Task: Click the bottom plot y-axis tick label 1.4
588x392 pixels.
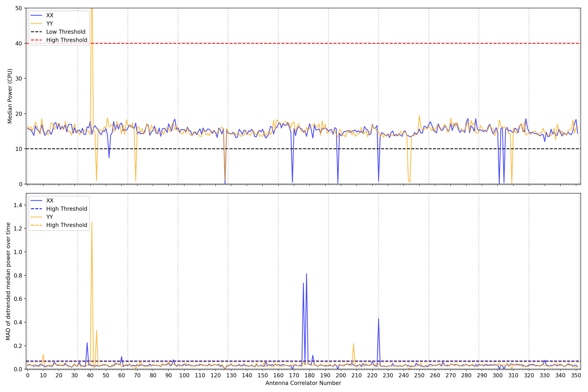Action: [18, 205]
